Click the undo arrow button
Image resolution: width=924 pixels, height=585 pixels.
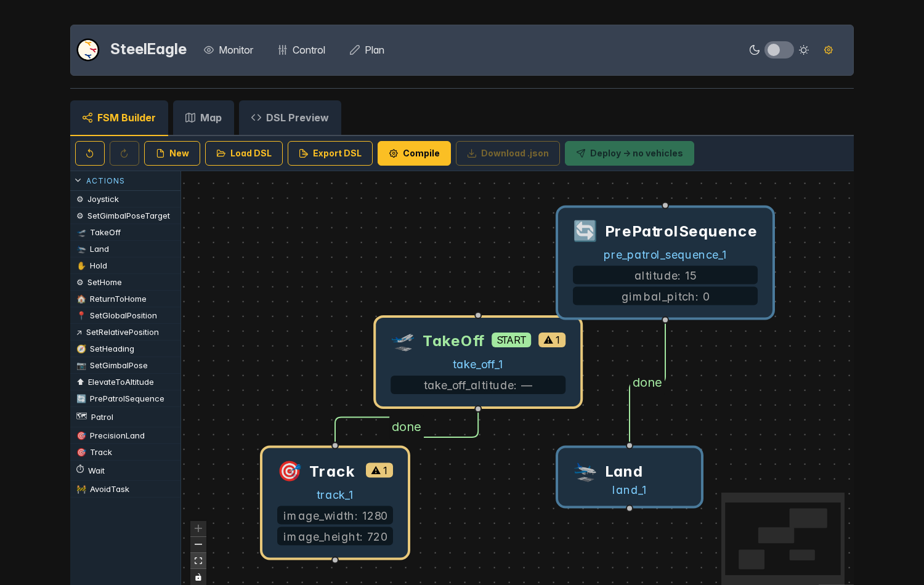[90, 153]
